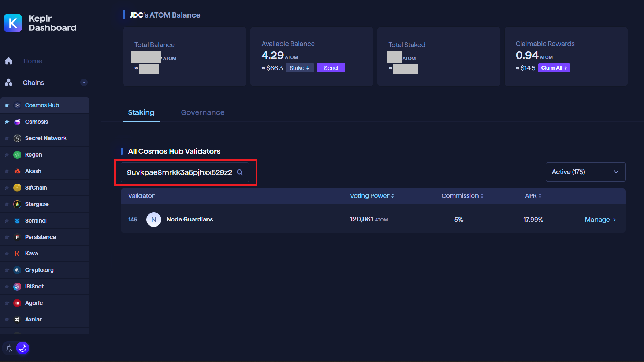Viewport: 644px width, 362px height.
Task: Sort validators by Voting Power
Action: 372,196
